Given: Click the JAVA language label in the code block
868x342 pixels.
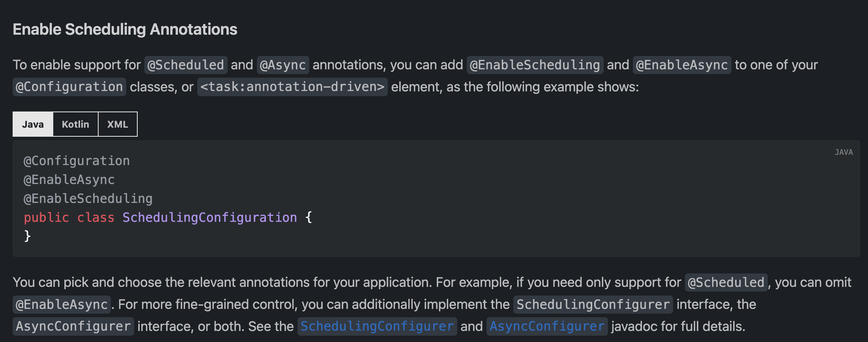Looking at the screenshot, I should pyautogui.click(x=844, y=152).
